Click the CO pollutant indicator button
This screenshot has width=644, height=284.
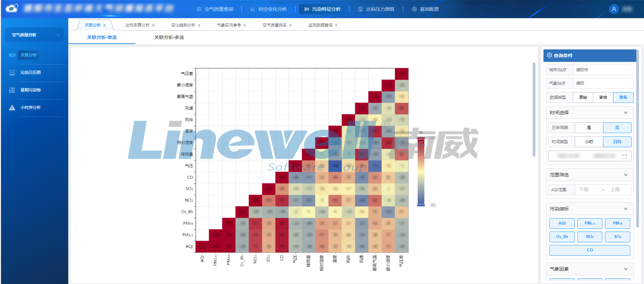click(x=590, y=250)
